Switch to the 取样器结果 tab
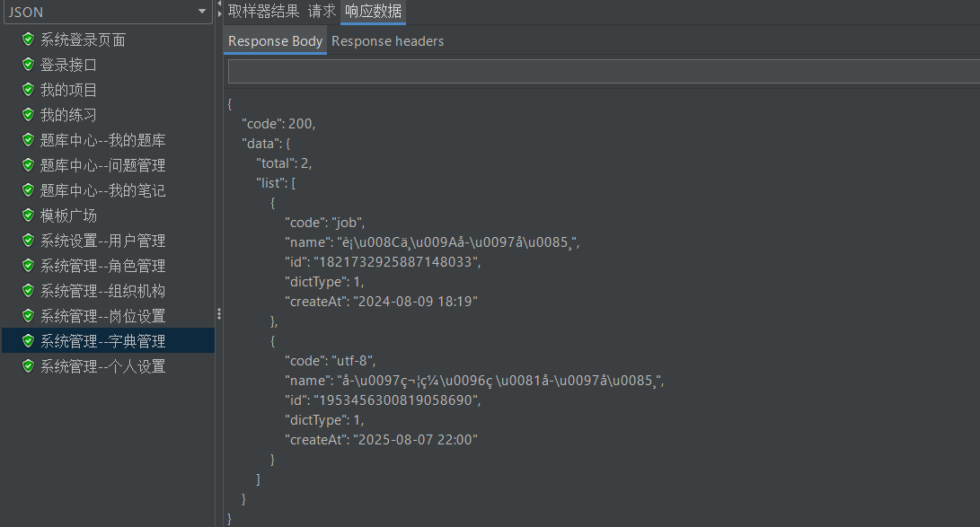 [264, 12]
